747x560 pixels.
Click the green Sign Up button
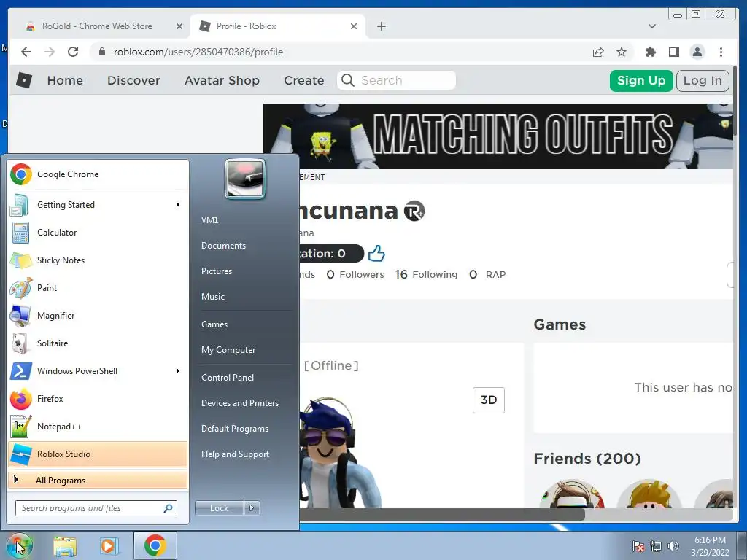(640, 80)
